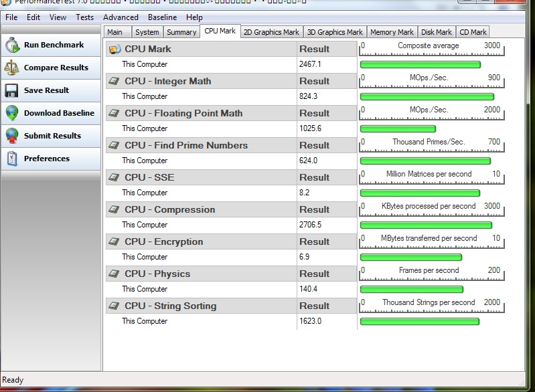Click the Preferences clipboard icon

[x=12, y=159]
